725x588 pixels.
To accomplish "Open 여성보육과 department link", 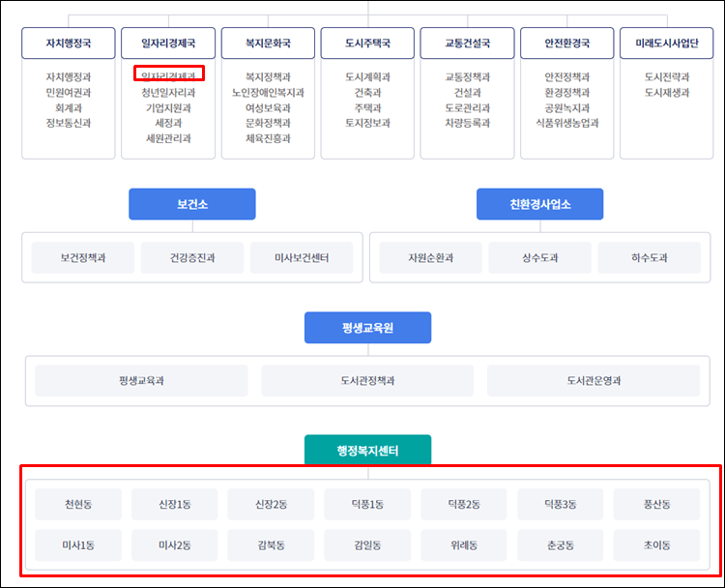I will point(268,107).
